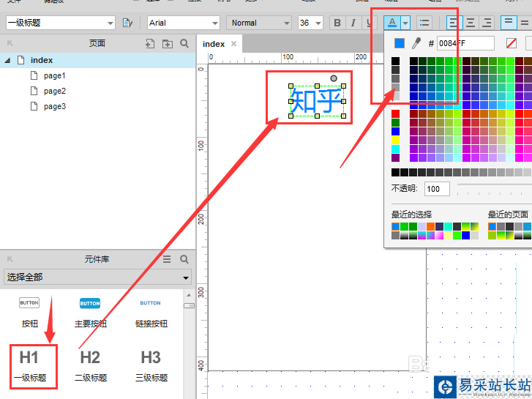Click the opacity slider track
The image size is (532, 399).
click(495, 185)
